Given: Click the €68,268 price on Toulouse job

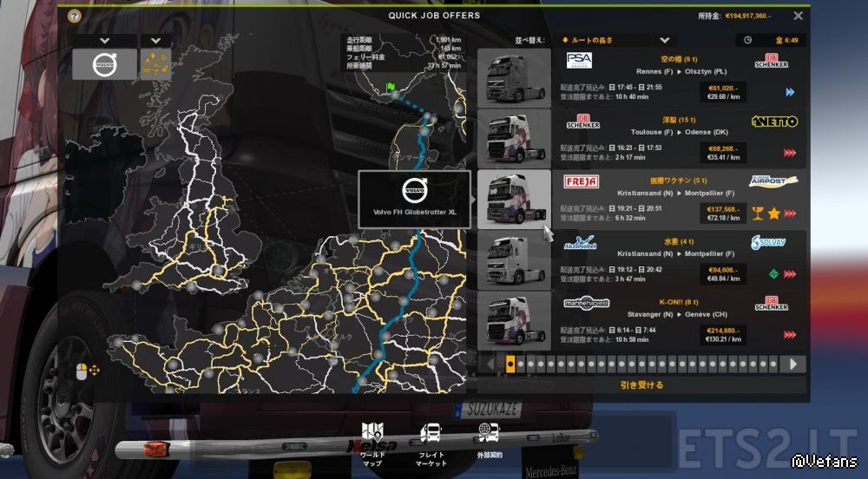Looking at the screenshot, I should coord(723,148).
